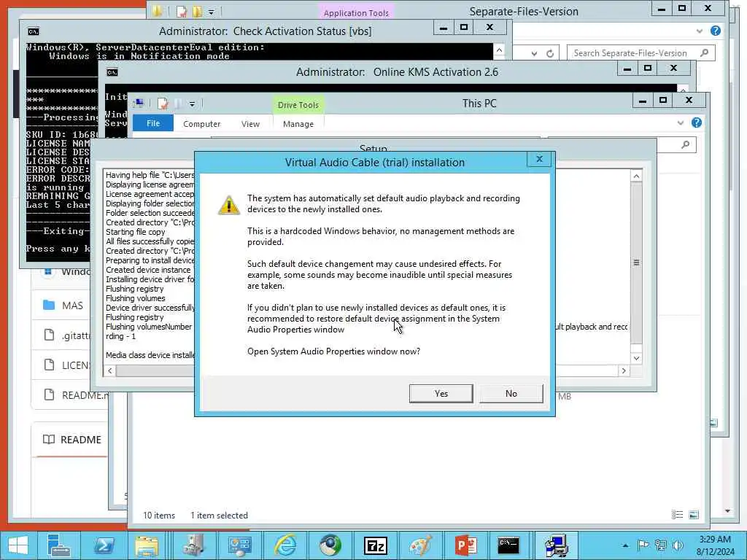Click Yes to open System Audio Properties

click(441, 393)
